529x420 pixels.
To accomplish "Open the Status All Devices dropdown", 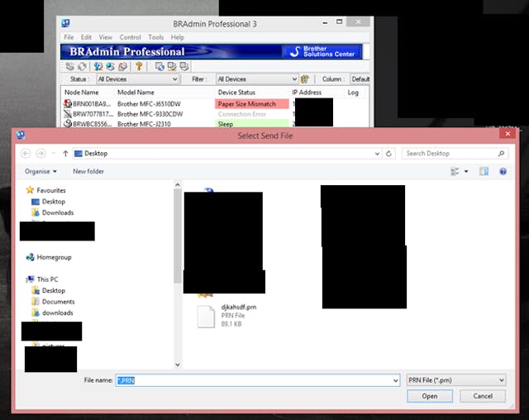I will pos(136,79).
